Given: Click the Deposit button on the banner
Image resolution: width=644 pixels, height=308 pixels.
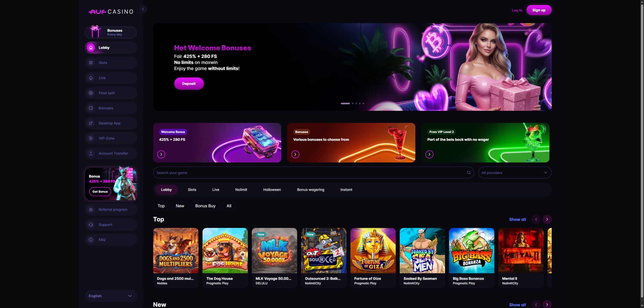Looking at the screenshot, I should [189, 84].
